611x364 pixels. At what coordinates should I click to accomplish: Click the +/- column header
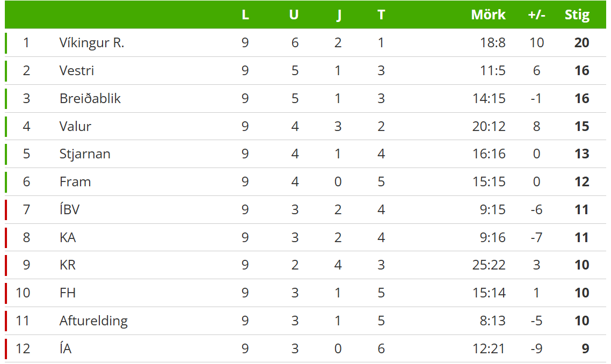click(x=536, y=15)
